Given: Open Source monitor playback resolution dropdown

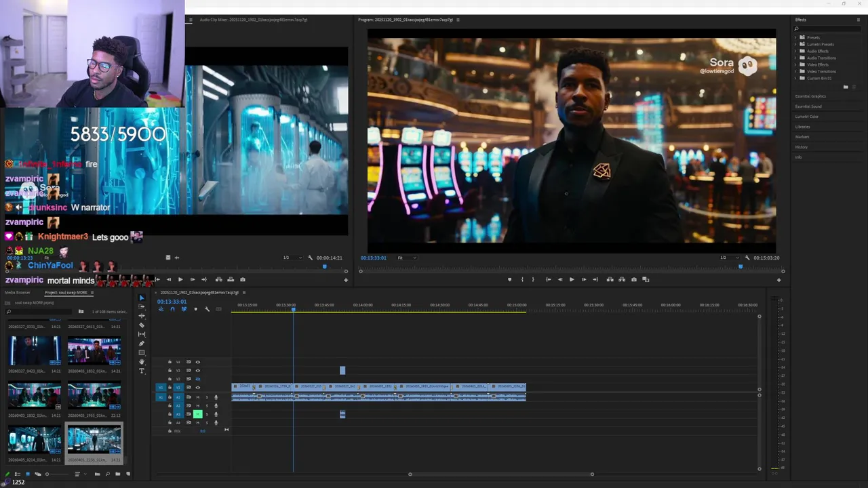Looking at the screenshot, I should [x=293, y=258].
